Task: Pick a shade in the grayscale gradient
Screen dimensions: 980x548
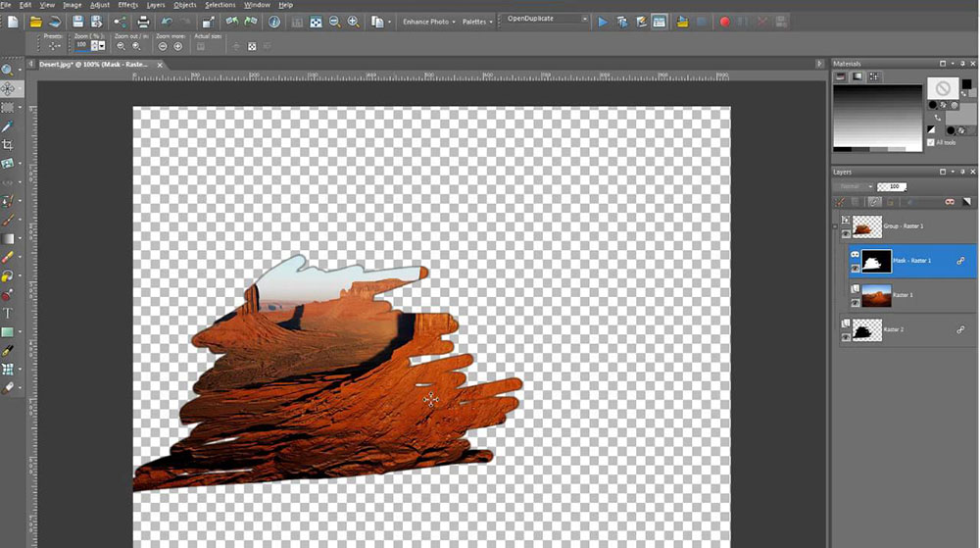Action: (877, 117)
